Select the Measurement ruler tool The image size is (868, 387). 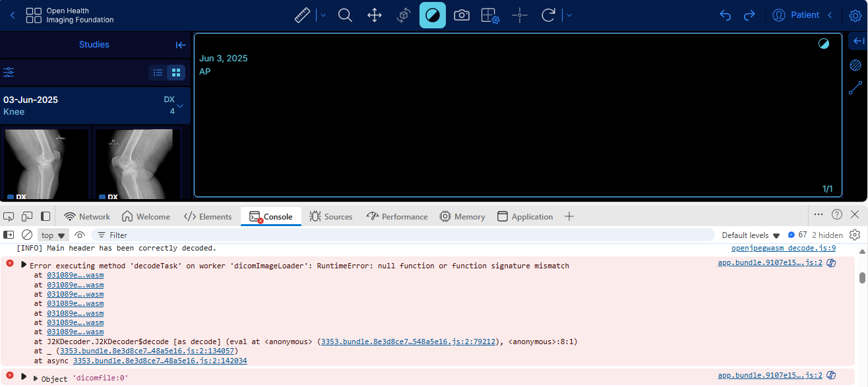click(302, 15)
